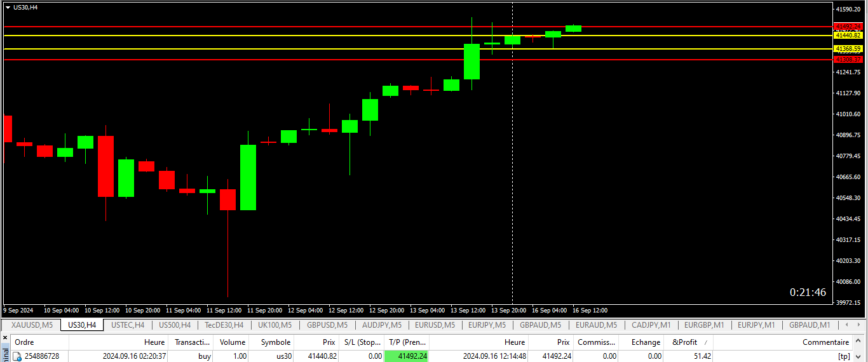Viewport: 868px width, 362px height.
Task: Click the red 41308.37 price axis label
Action: point(848,59)
